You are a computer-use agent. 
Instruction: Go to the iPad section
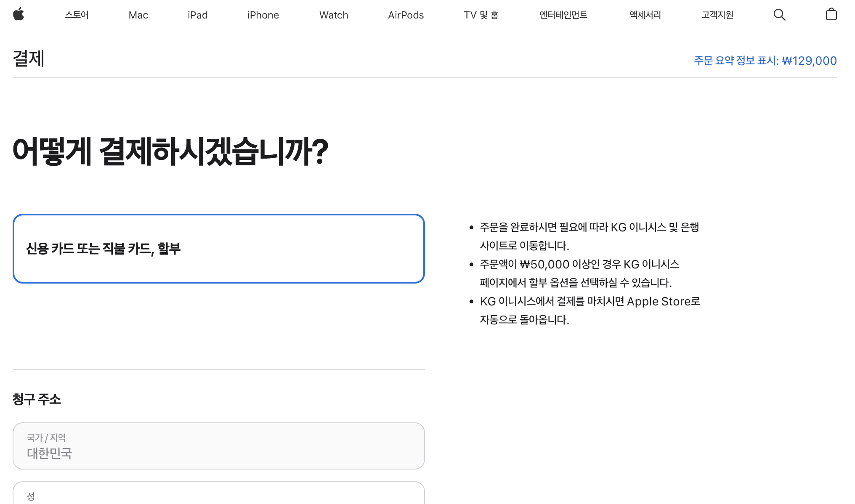coord(197,15)
